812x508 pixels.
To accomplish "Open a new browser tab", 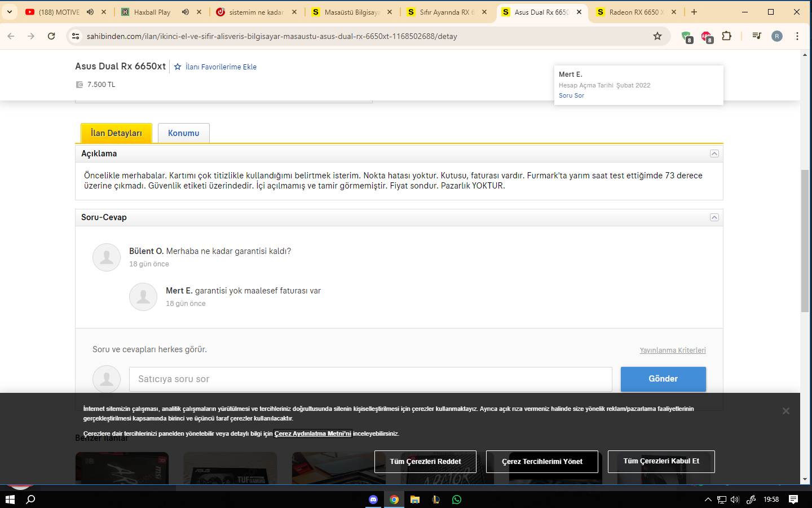I will coord(694,12).
